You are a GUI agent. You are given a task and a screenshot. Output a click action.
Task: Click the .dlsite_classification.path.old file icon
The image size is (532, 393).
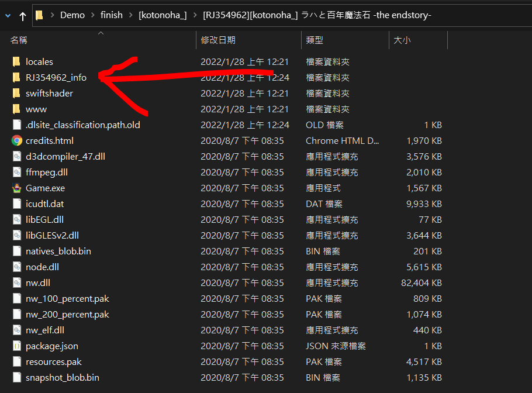(x=16, y=125)
